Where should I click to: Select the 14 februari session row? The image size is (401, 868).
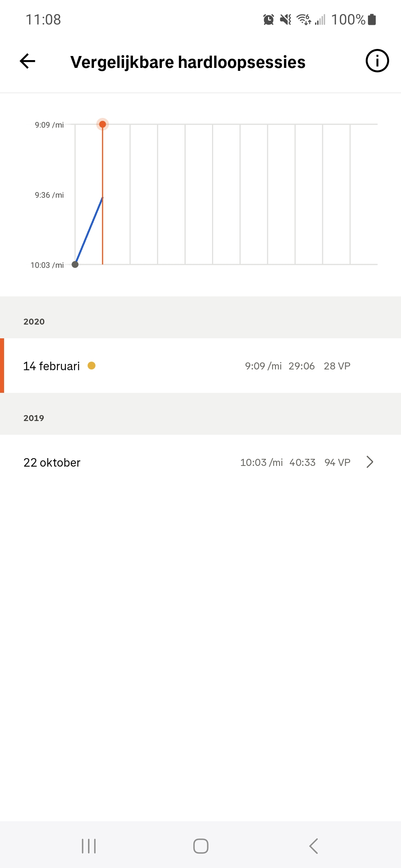point(200,366)
